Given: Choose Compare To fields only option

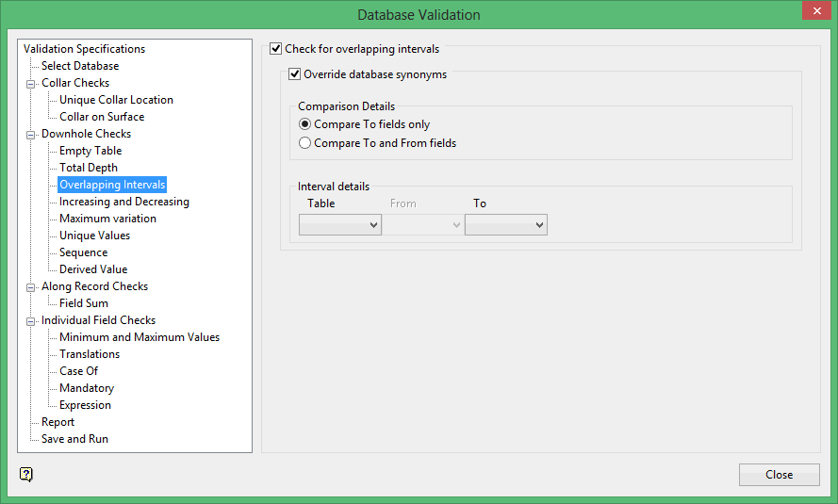Looking at the screenshot, I should [304, 124].
